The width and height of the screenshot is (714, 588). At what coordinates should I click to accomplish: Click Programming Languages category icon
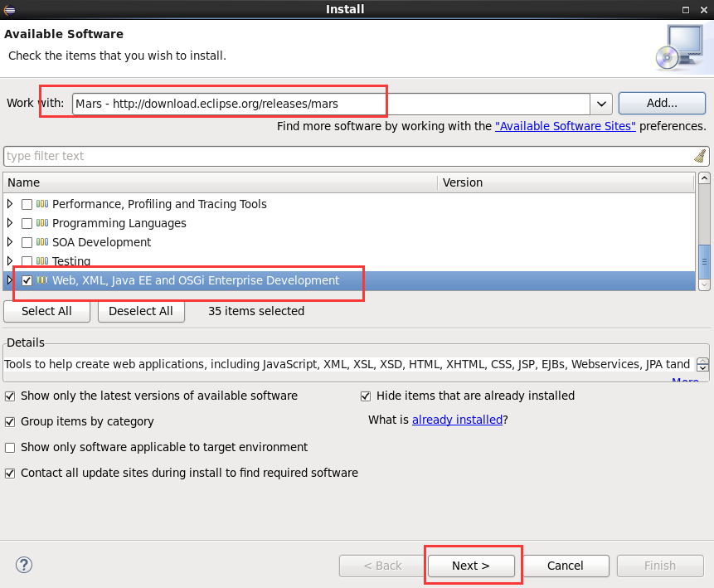coord(42,223)
